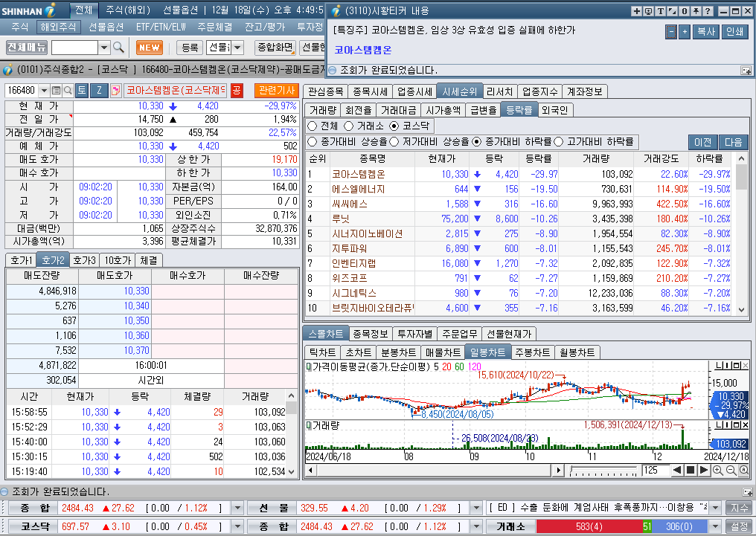Click the 0 icon in 3110 window titlebar
Viewport: 756px width, 536px height.
pos(684,10)
